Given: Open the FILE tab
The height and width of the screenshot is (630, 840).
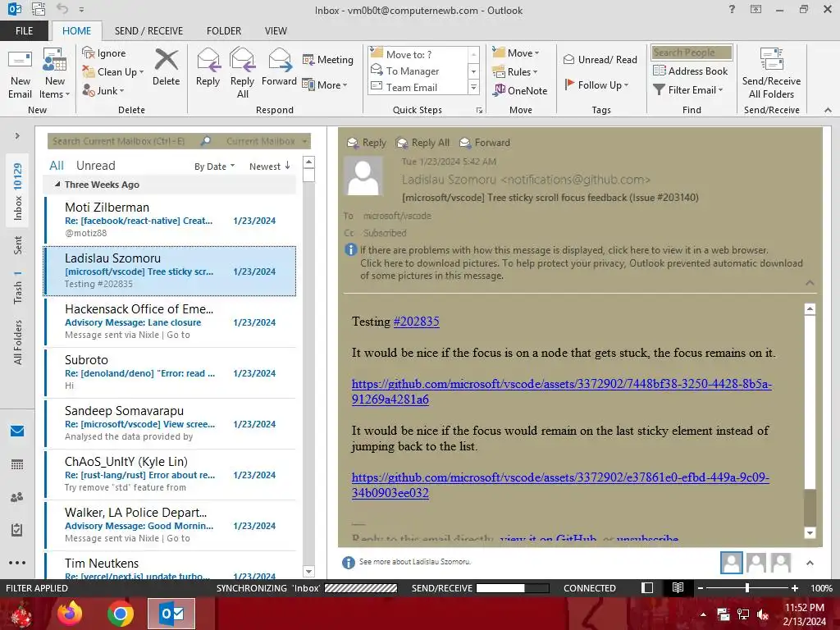Looking at the screenshot, I should coord(24,30).
